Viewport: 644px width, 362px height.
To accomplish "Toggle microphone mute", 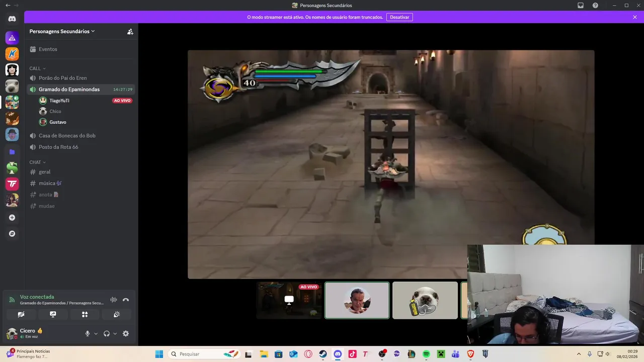I will [x=88, y=333].
